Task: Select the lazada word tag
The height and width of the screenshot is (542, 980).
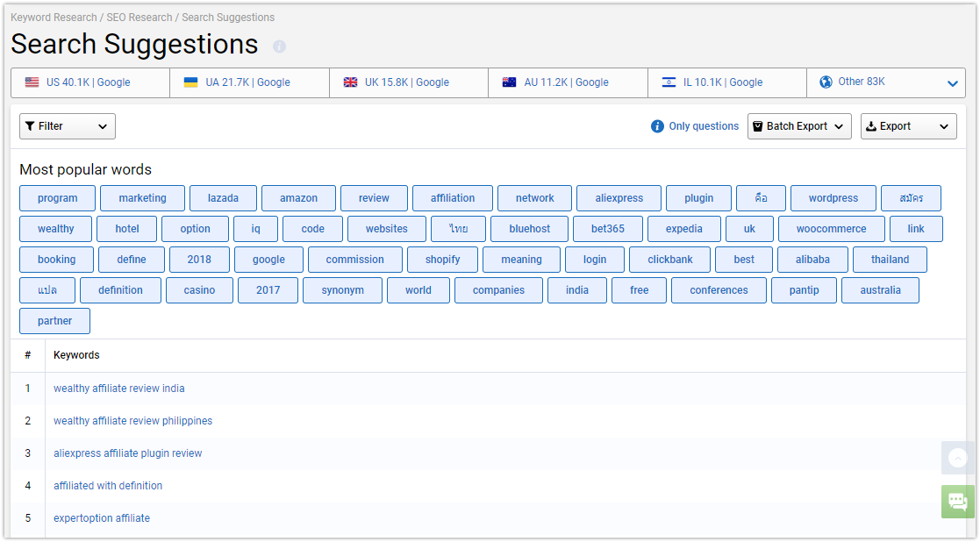Action: [223, 198]
